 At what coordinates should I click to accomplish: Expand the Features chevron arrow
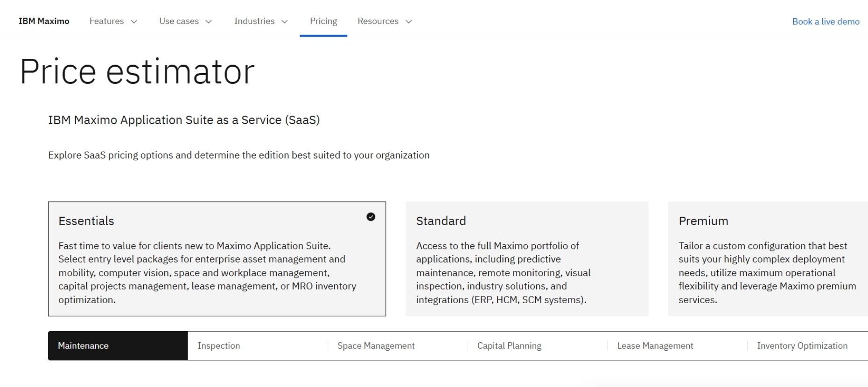[x=134, y=21]
